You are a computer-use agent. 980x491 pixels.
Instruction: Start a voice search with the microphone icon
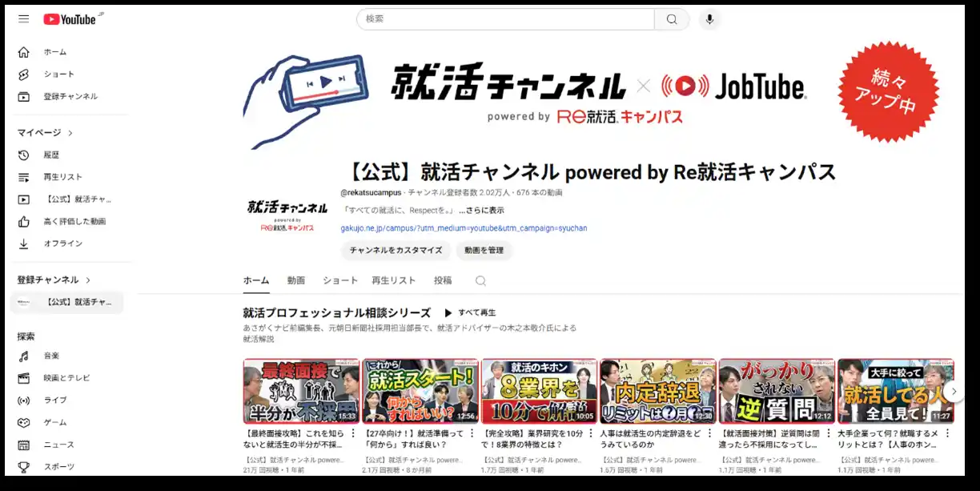click(709, 18)
